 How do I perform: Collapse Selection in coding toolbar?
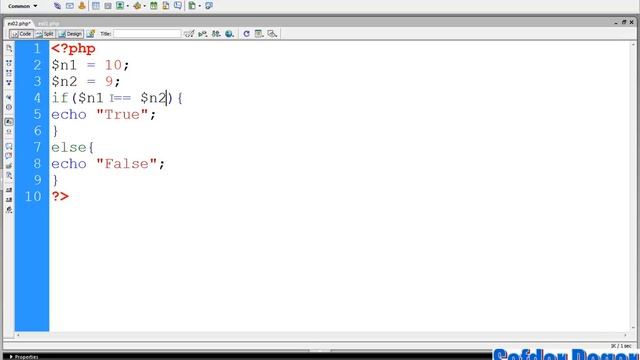pyautogui.click(x=9, y=73)
